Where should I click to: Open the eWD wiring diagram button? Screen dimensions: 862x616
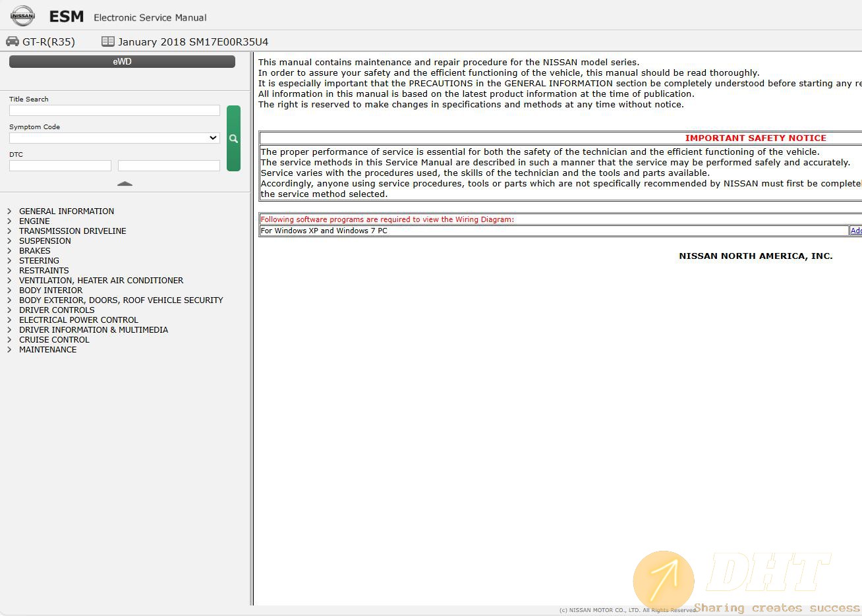(x=122, y=61)
